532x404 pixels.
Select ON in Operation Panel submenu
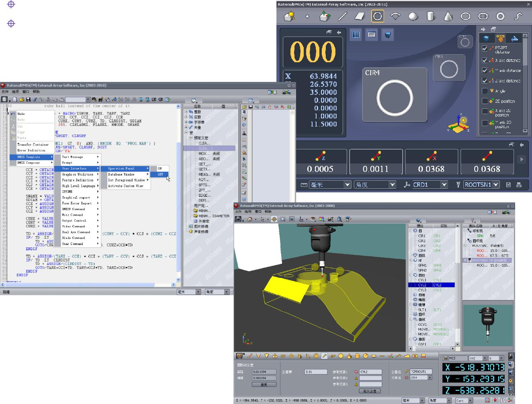coord(160,168)
